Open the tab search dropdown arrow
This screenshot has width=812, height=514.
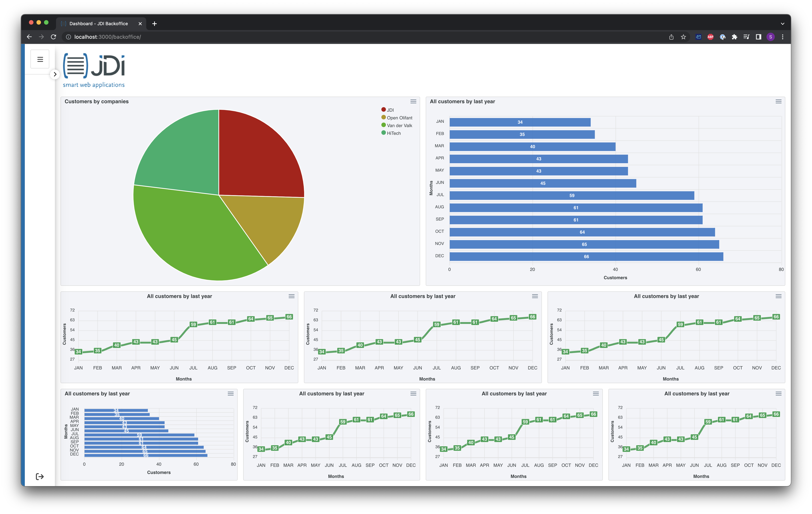point(783,24)
